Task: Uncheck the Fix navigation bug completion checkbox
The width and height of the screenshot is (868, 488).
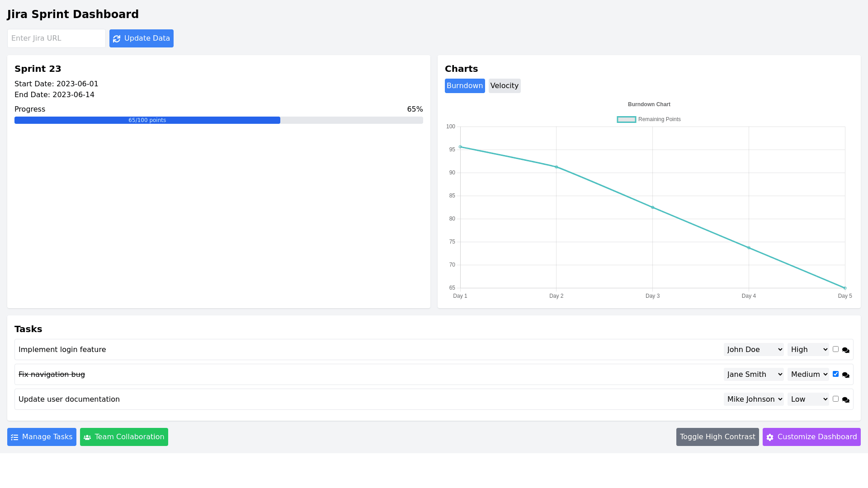Action: coord(836,374)
